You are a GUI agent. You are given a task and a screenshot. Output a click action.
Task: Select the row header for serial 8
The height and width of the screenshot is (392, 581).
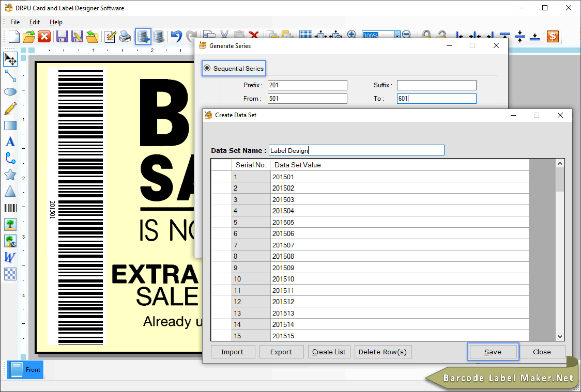coord(221,256)
